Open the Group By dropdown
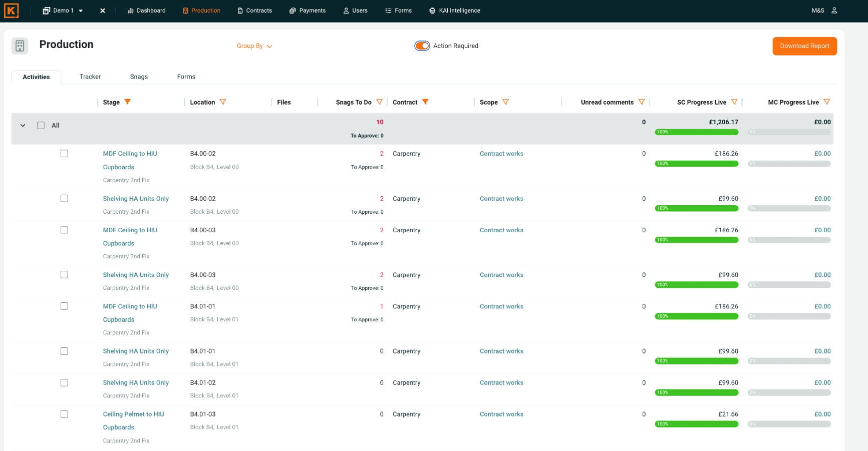The image size is (868, 451). [254, 46]
